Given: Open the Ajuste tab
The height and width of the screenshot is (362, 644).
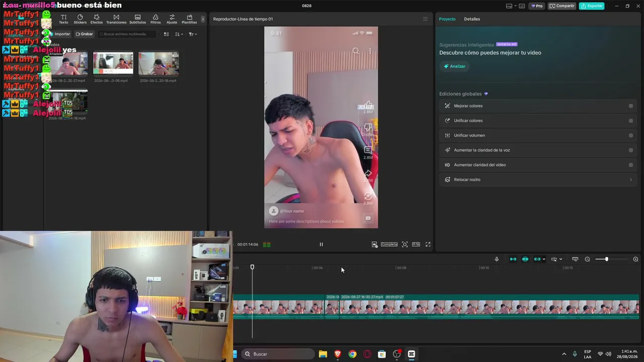Looking at the screenshot, I should (x=172, y=19).
